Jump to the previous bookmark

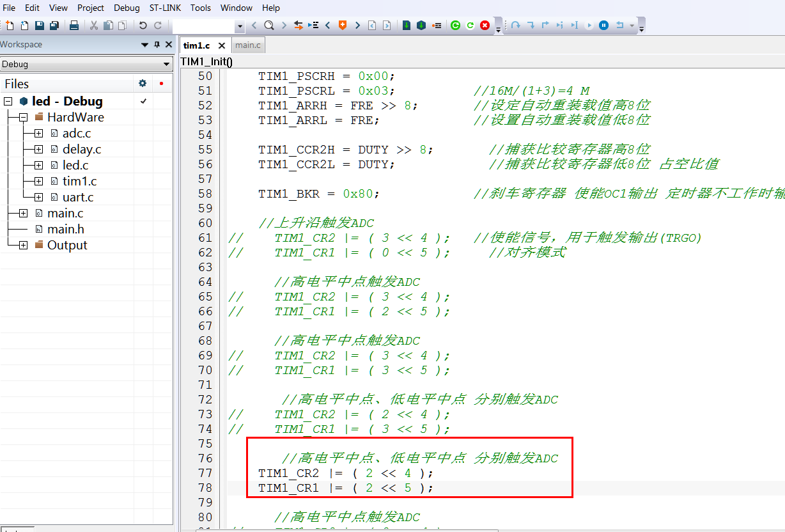[328, 26]
